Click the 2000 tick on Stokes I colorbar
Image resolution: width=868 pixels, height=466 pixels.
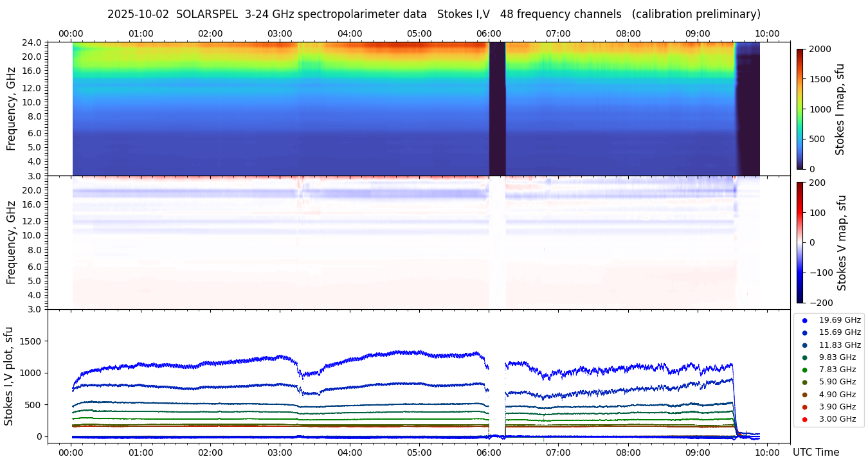(x=820, y=49)
